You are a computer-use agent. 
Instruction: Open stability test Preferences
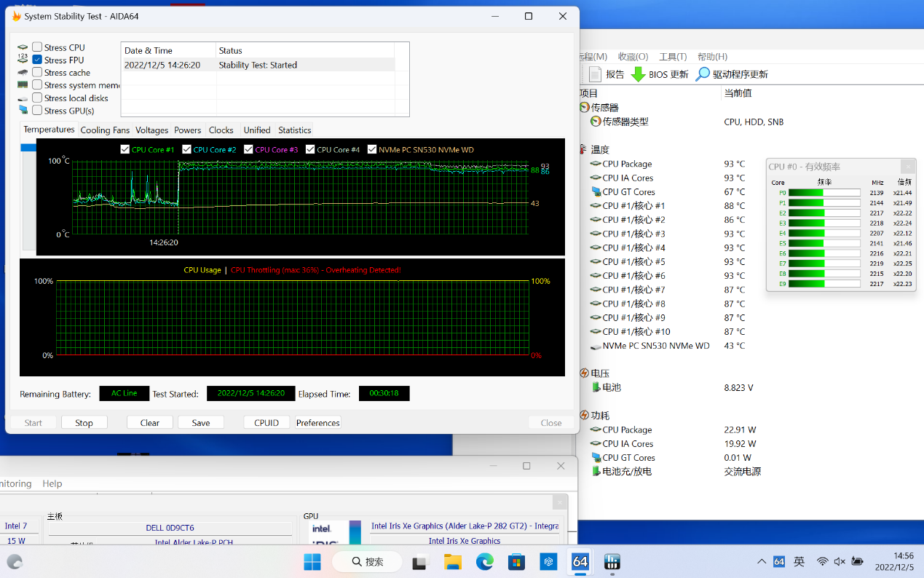(318, 423)
